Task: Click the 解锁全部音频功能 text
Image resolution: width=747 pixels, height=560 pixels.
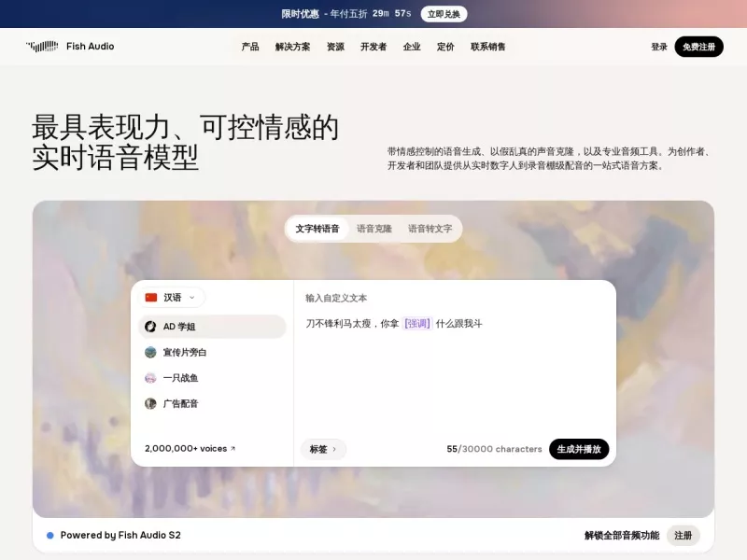Action: (x=622, y=535)
